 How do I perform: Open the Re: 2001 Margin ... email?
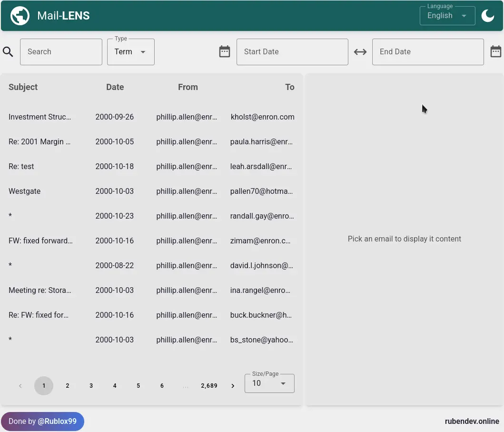(x=40, y=142)
